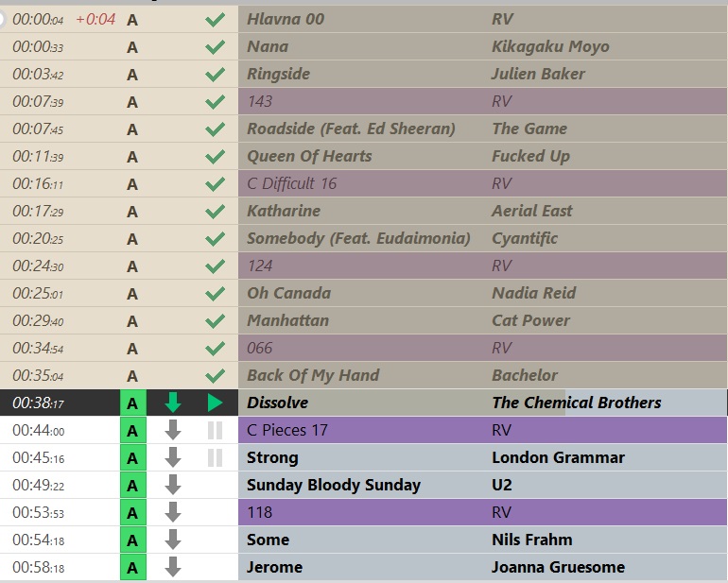Select the Nana track by Kikagaku Moyo
Screen dimensions: 728x583
coord(482,46)
